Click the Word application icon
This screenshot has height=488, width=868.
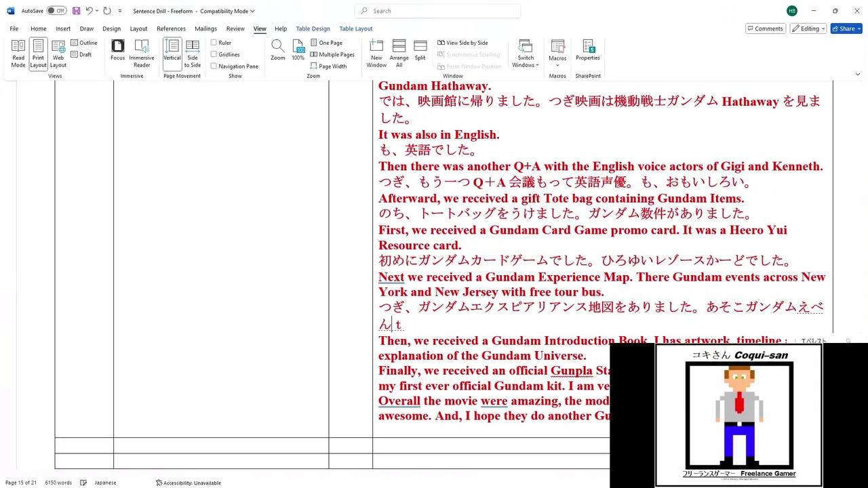tap(11, 11)
